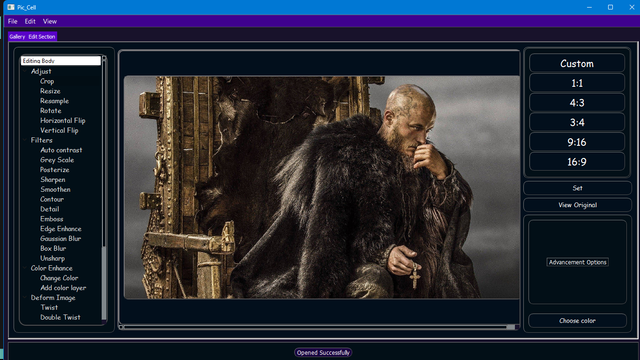
Task: Select Twist deform option
Action: coord(49,307)
